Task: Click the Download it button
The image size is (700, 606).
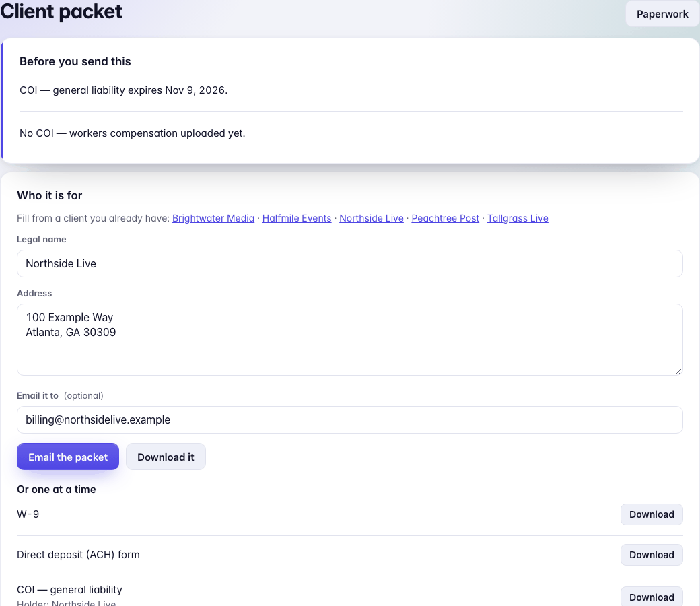Action: click(166, 457)
